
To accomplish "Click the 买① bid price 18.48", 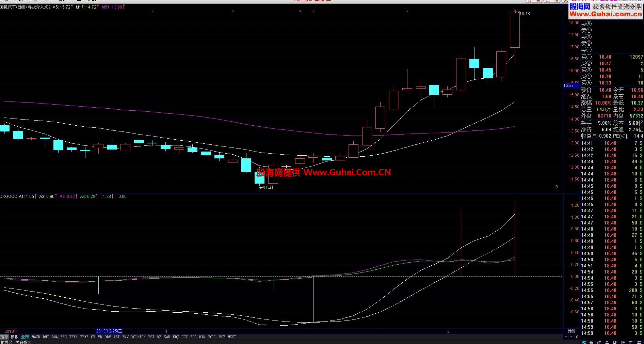I will [605, 57].
